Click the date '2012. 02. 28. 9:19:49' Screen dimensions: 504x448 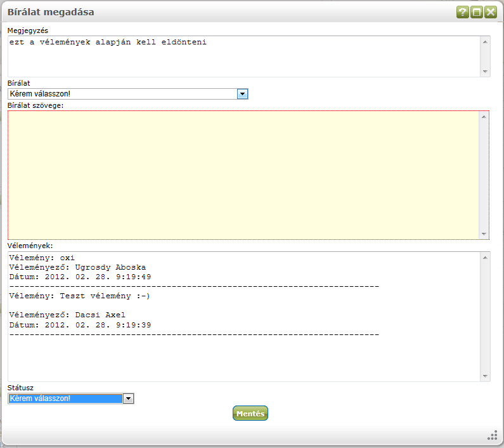(x=98, y=277)
